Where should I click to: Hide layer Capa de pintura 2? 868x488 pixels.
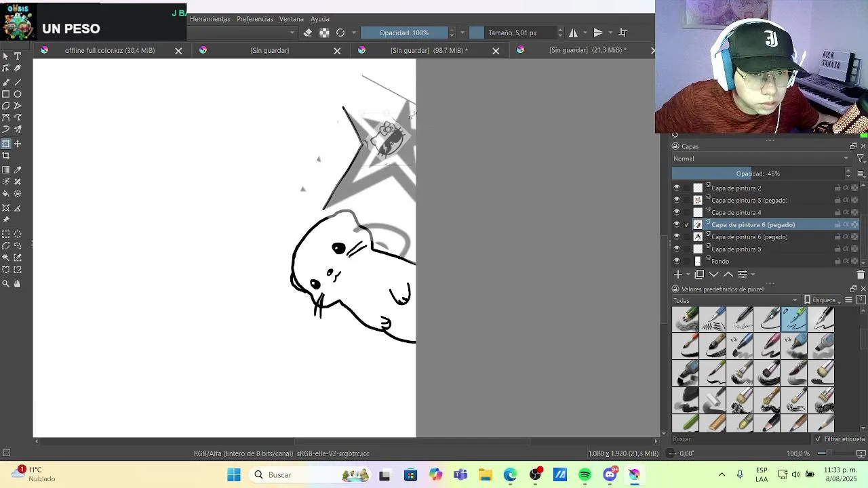pyautogui.click(x=676, y=188)
